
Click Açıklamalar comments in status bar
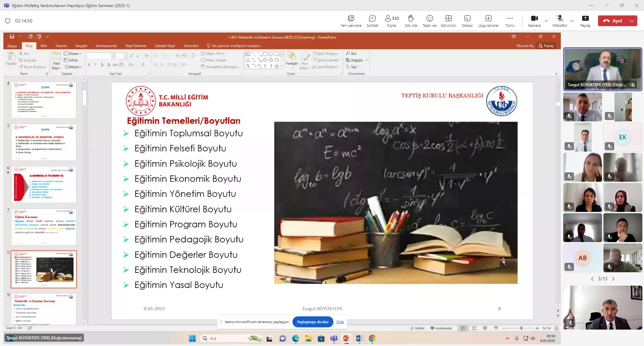(441, 328)
